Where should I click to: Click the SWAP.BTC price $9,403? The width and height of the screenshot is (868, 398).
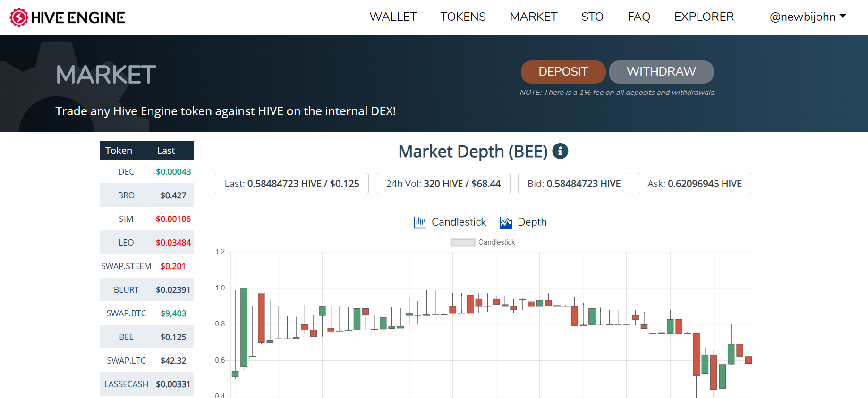(173, 313)
